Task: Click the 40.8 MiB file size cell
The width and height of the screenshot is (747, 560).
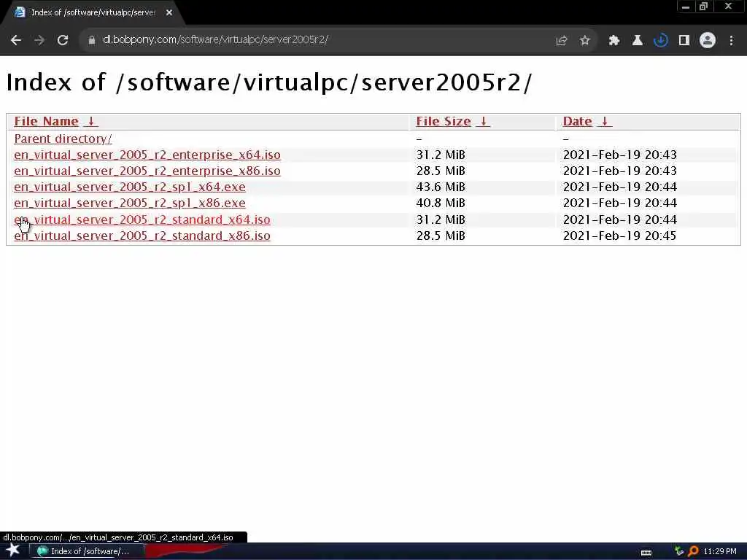Action: point(441,203)
